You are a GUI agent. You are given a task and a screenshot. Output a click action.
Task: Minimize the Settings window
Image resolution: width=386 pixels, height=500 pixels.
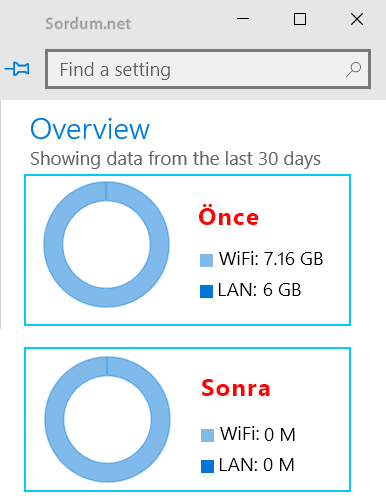(x=243, y=19)
